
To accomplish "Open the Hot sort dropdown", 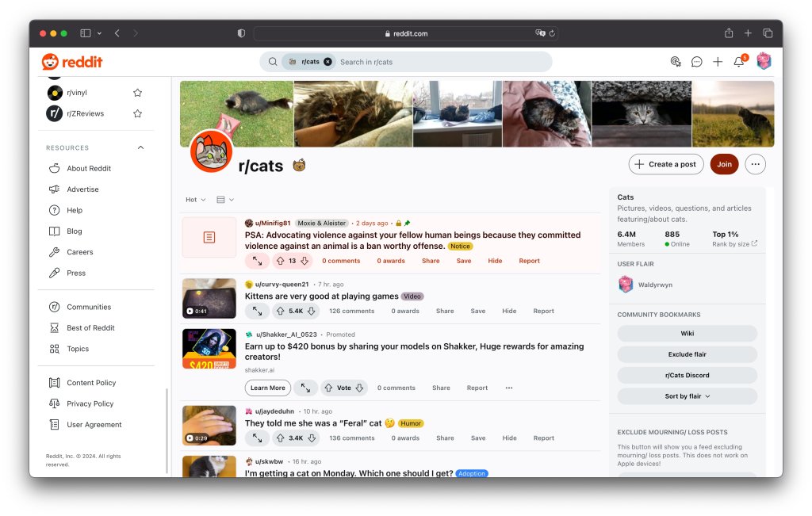I will pos(196,200).
